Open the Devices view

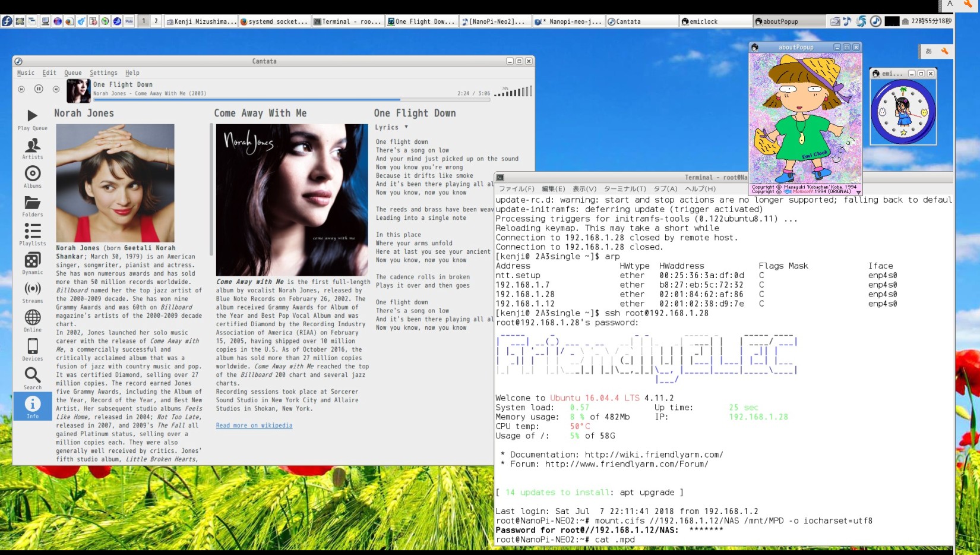(x=32, y=349)
